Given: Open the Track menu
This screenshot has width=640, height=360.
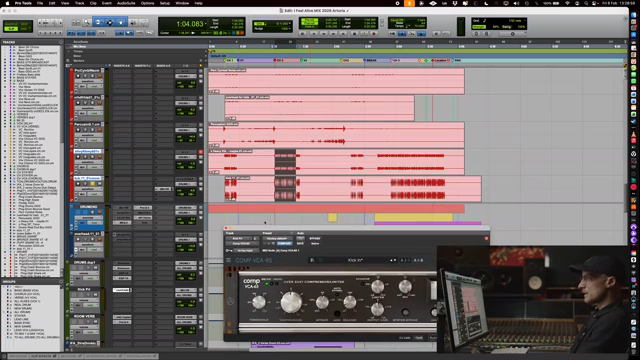Looking at the screenshot, I should 79,3.
